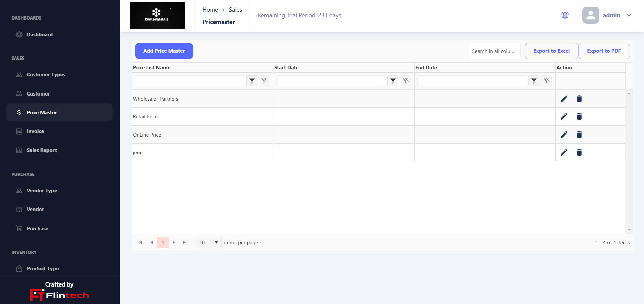The height and width of the screenshot is (304, 644).
Task: Click the admin user avatar
Action: [x=591, y=15]
